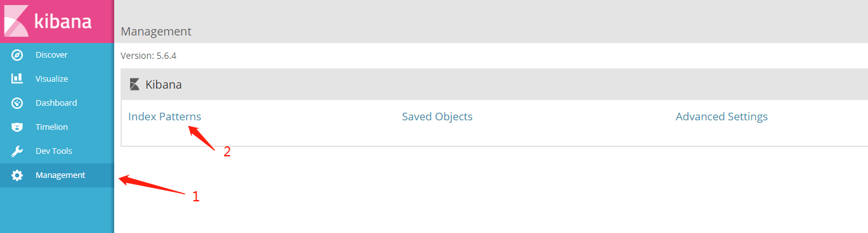
Task: Click the Timelion bear face icon
Action: point(18,127)
